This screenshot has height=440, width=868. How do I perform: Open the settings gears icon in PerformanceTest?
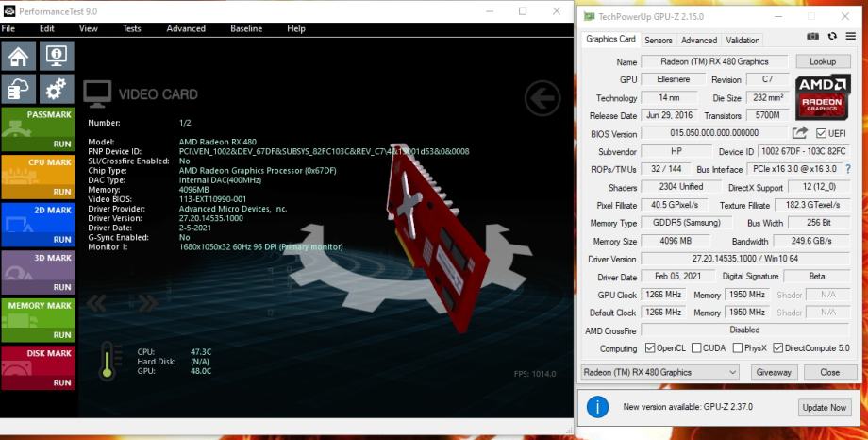(x=57, y=89)
